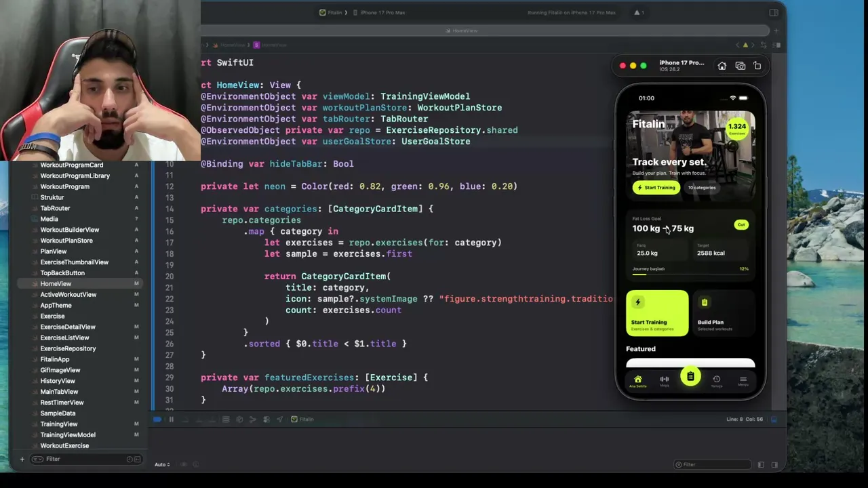Toggle the console's left pane
This screenshot has width=868, height=488.
click(x=761, y=465)
